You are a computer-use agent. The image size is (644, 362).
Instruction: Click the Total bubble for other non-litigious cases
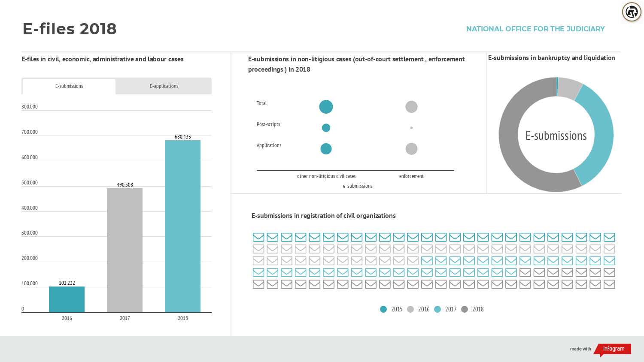click(x=326, y=107)
